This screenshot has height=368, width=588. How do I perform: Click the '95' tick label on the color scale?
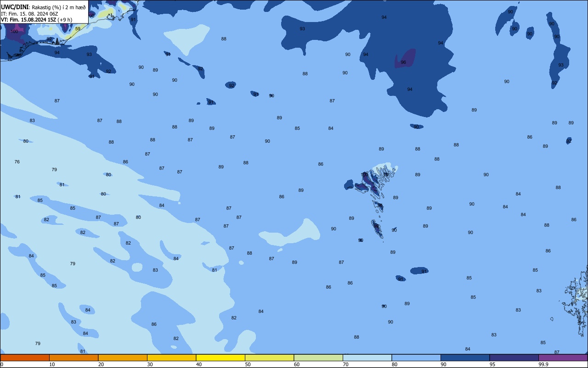click(492, 364)
